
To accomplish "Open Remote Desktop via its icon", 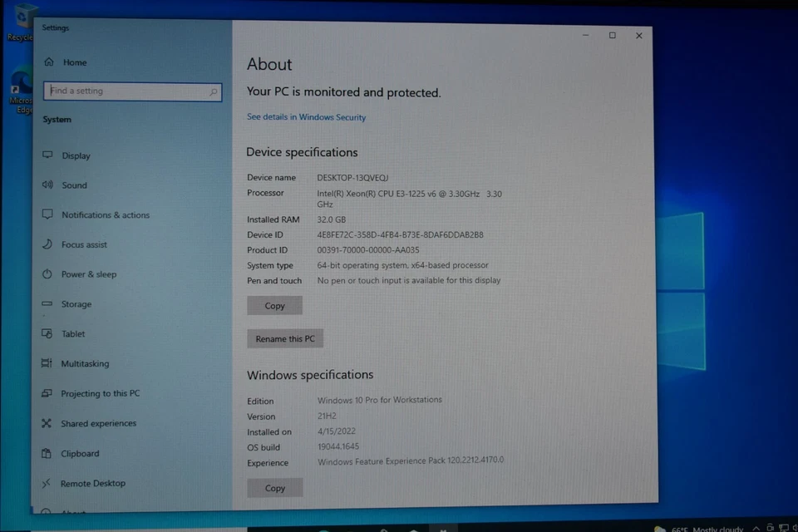I will click(x=47, y=483).
